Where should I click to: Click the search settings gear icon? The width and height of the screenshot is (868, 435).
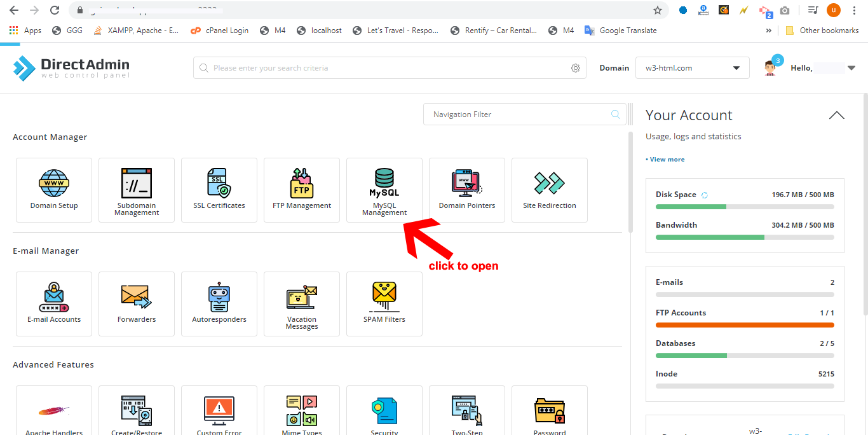tap(576, 68)
